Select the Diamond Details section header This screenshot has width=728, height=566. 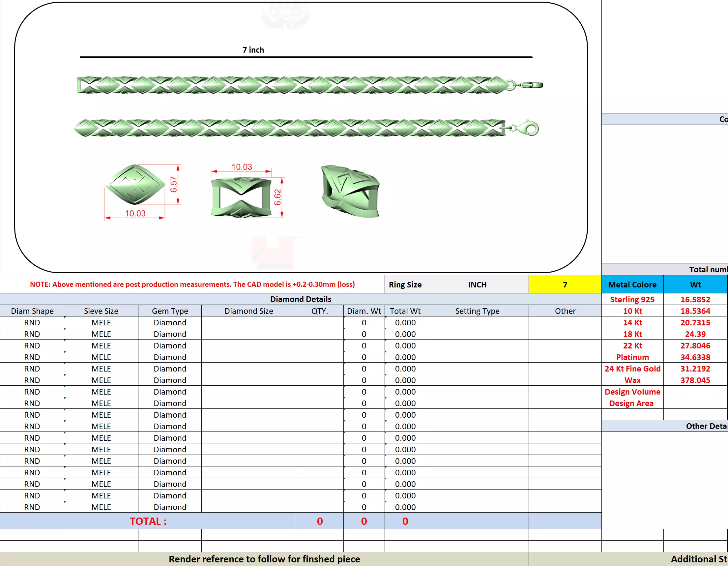pyautogui.click(x=300, y=299)
